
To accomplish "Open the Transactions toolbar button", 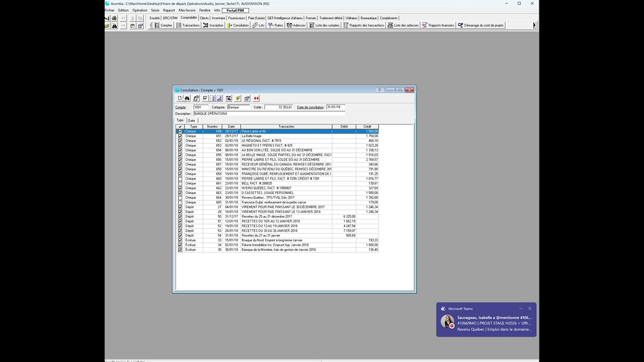I will (x=188, y=25).
